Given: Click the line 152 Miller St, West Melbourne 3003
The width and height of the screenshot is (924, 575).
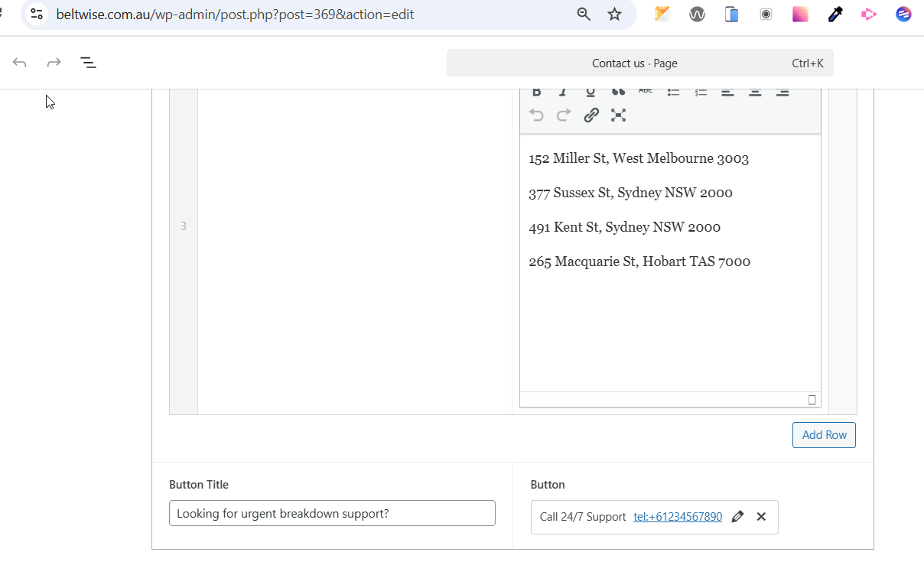Looking at the screenshot, I should (x=639, y=159).
